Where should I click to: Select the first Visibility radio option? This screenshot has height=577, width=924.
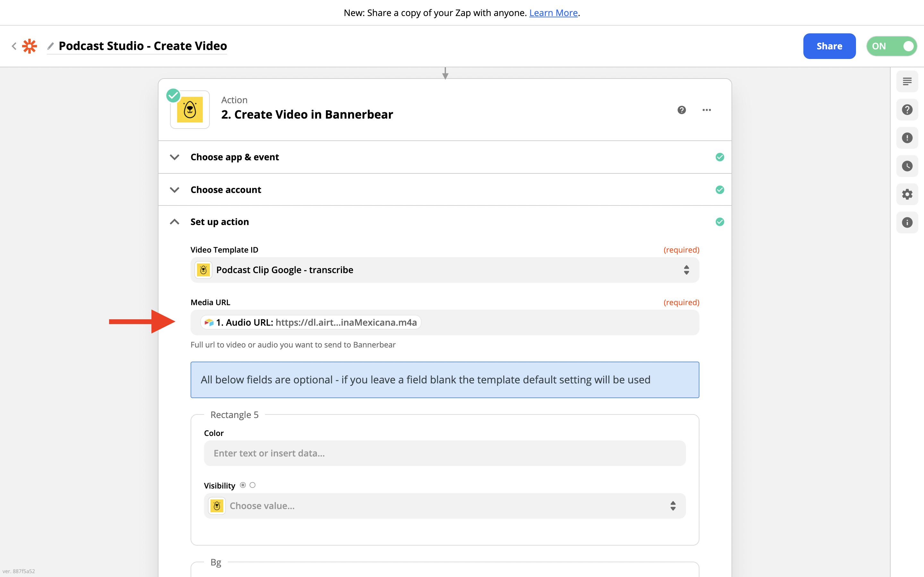coord(243,485)
